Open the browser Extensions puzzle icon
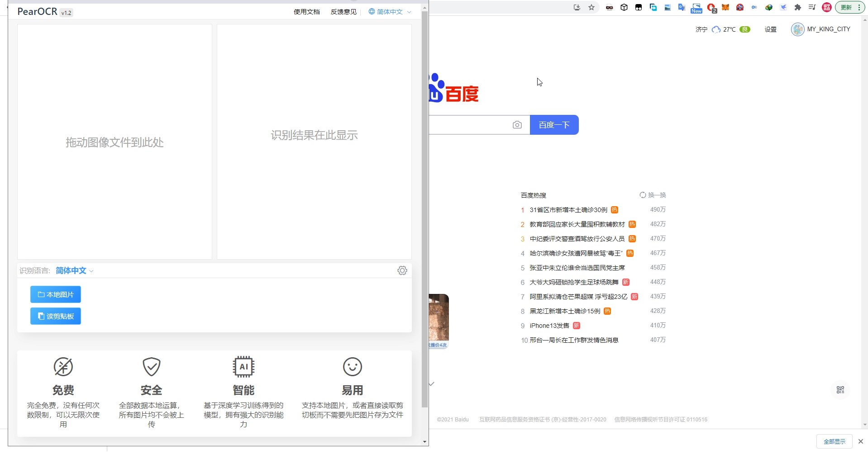Image resolution: width=868 pixels, height=454 pixels. (x=798, y=7)
